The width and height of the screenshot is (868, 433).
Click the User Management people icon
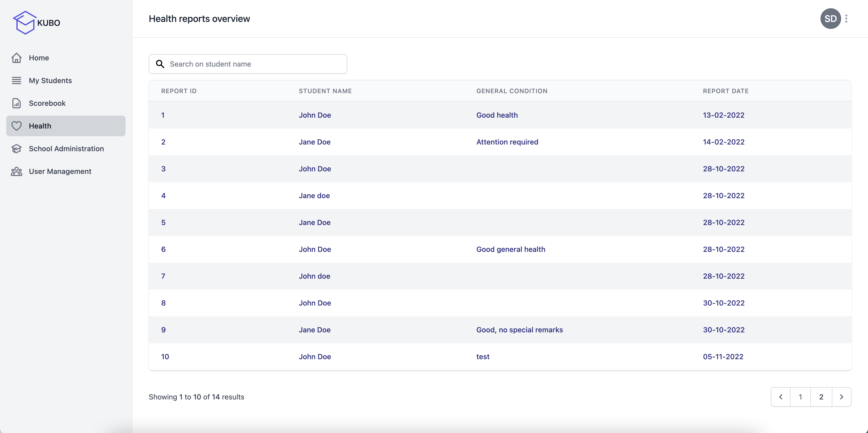pyautogui.click(x=17, y=171)
